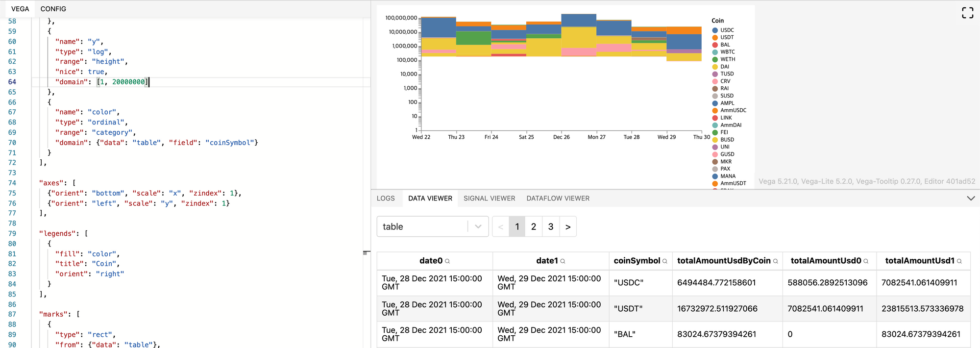Click search icon beside totalAmountUsd0 header

click(866, 261)
